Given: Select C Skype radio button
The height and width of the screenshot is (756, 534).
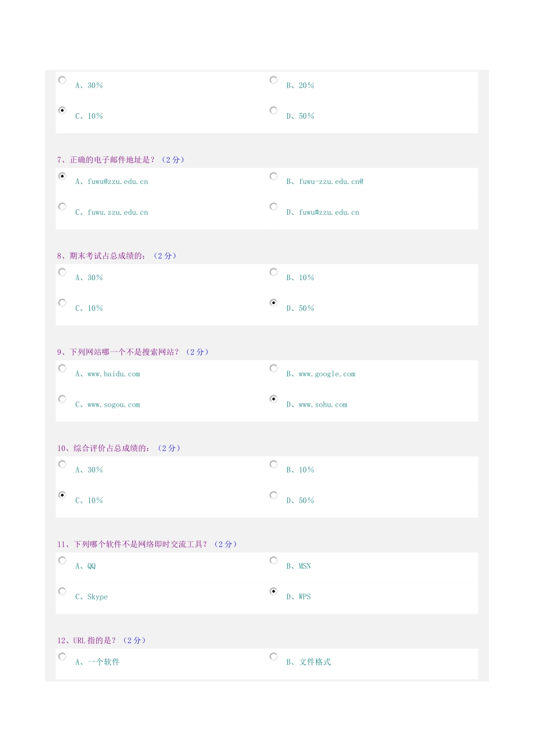Looking at the screenshot, I should pos(62,591).
